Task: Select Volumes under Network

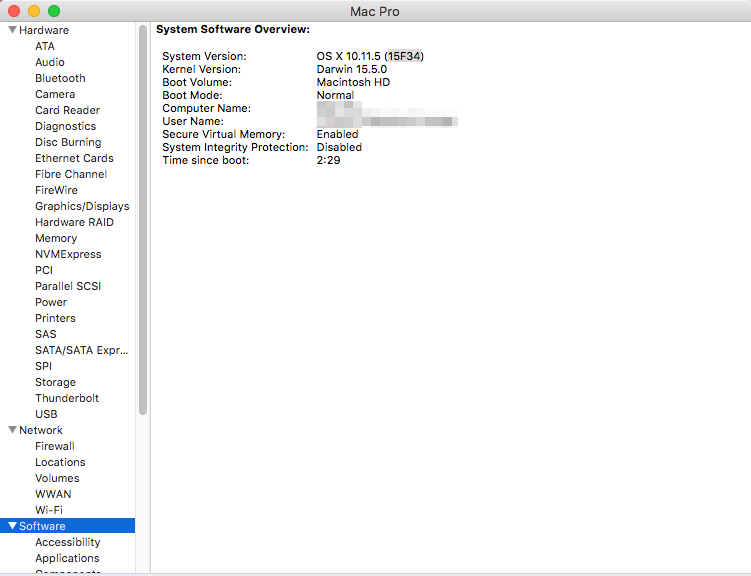Action: (x=57, y=478)
